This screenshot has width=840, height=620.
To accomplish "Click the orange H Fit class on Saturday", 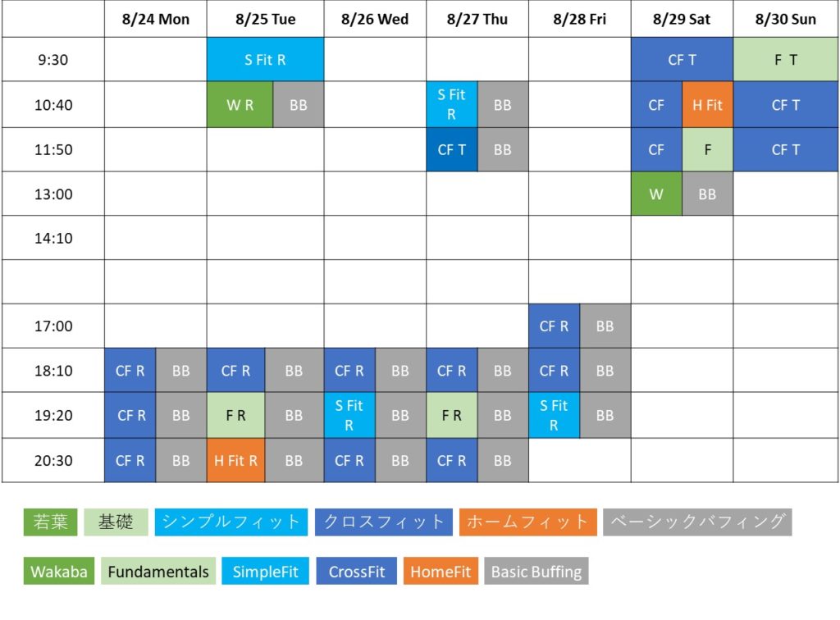I will 707,105.
